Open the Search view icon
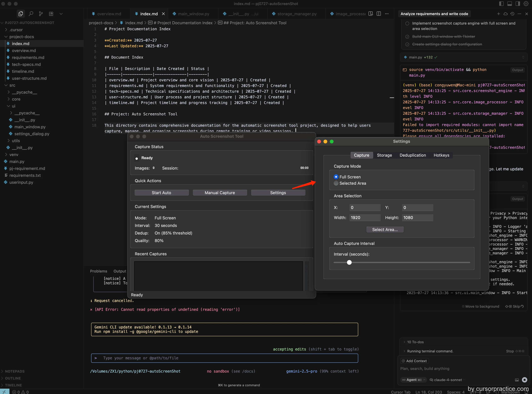532x394 pixels. coord(31,14)
